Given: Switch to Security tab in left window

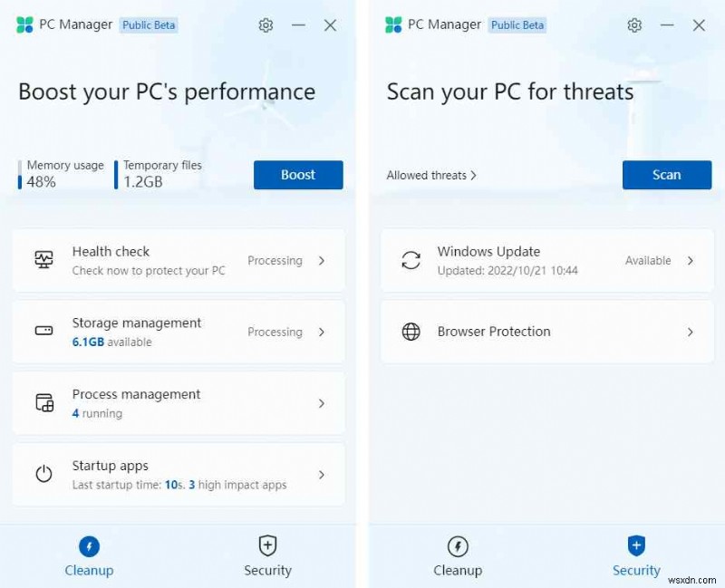Looking at the screenshot, I should [267, 555].
